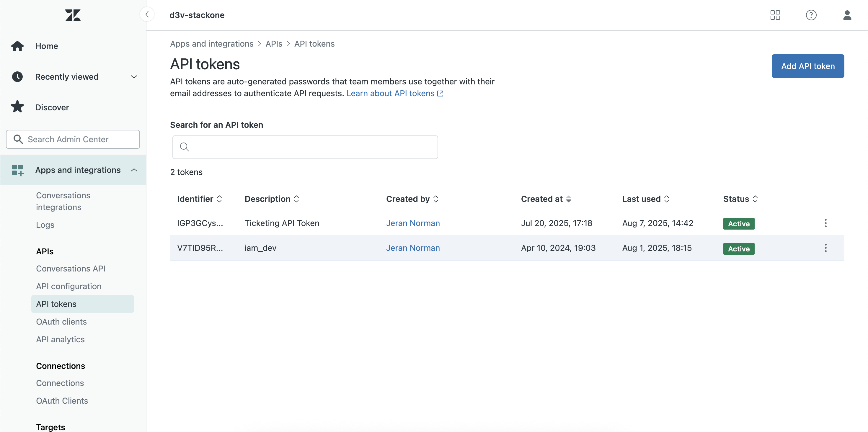Select API configuration in sidebar
Viewport: 868px width, 432px height.
pos(68,286)
